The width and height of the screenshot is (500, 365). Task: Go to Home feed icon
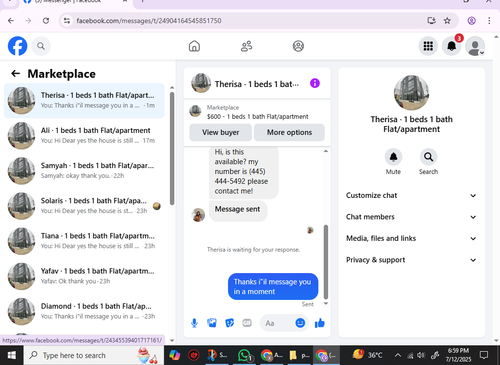[x=194, y=46]
